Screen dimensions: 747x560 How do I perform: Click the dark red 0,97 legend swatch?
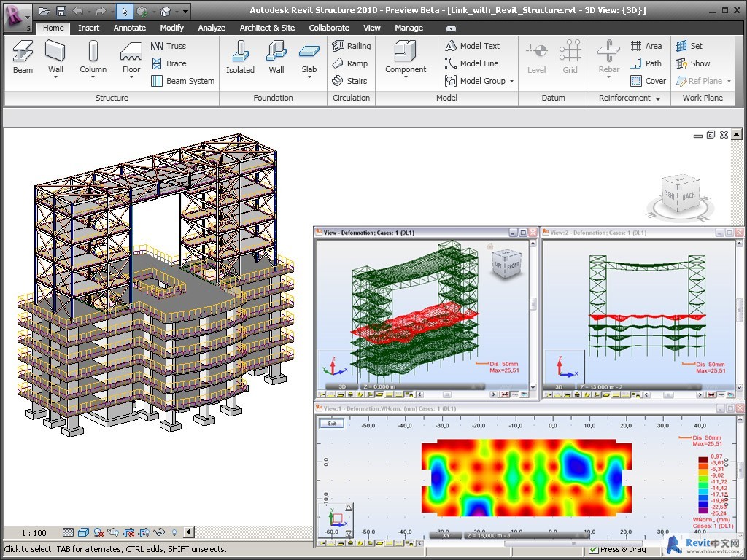click(703, 459)
